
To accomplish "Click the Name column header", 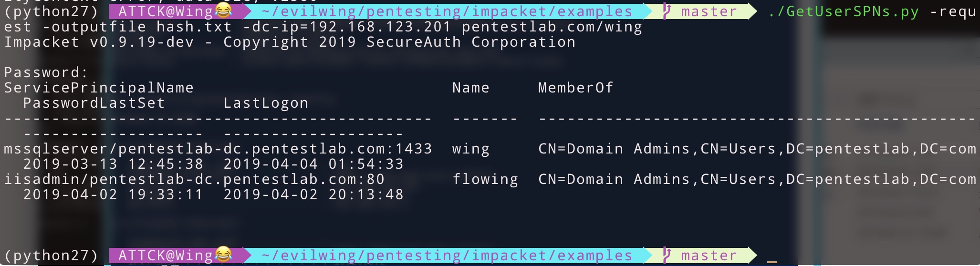I will click(x=470, y=88).
